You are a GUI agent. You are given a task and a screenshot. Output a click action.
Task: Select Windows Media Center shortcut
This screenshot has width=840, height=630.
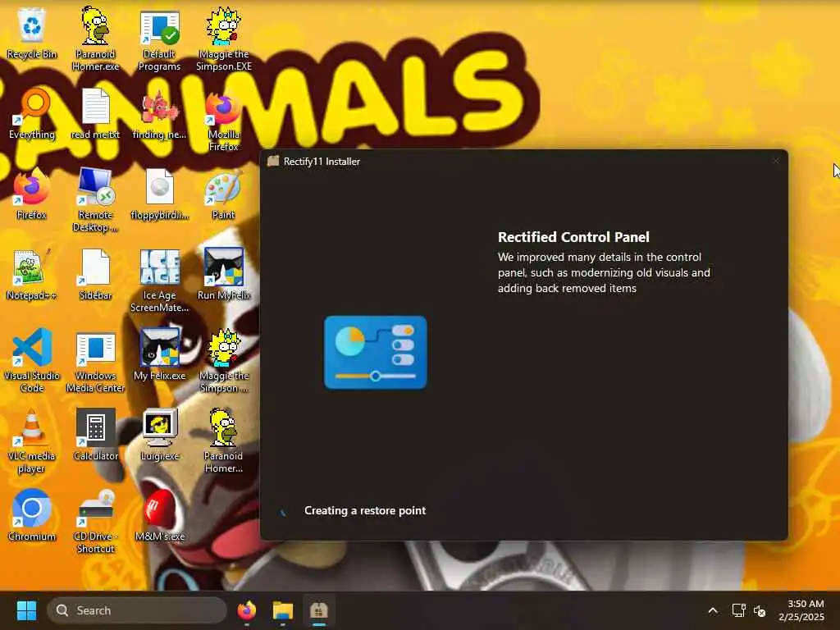tap(95, 361)
